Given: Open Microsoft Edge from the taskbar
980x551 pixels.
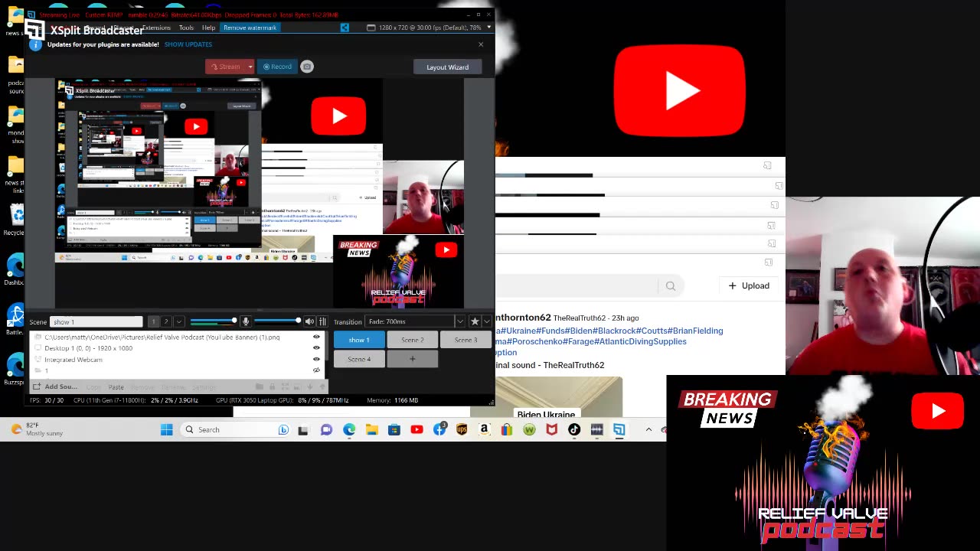Looking at the screenshot, I should pyautogui.click(x=349, y=429).
